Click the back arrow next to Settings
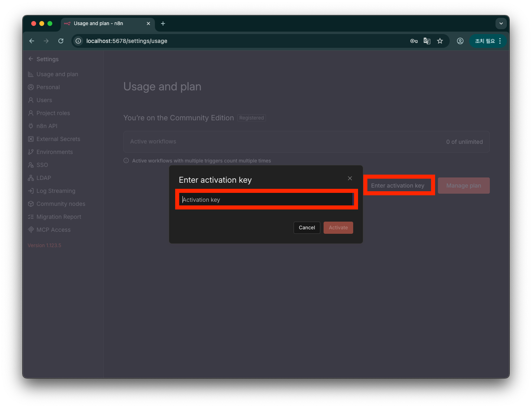Image resolution: width=532 pixels, height=408 pixels. coord(31,59)
